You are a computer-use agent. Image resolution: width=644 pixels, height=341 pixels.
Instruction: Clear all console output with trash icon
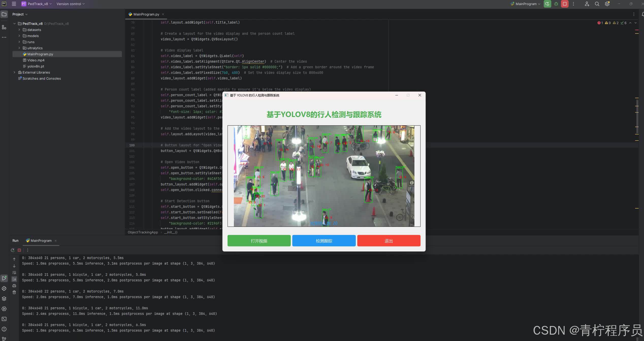point(14,292)
